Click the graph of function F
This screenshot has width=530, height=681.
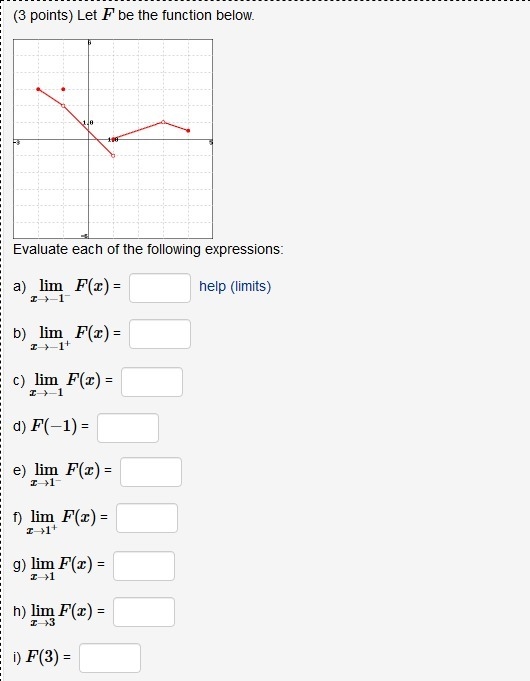click(113, 139)
